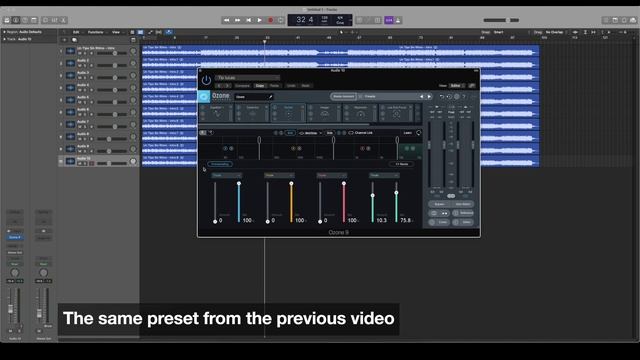Open the Apple Loops browser
The width and height of the screenshot is (640, 360).
(x=624, y=20)
